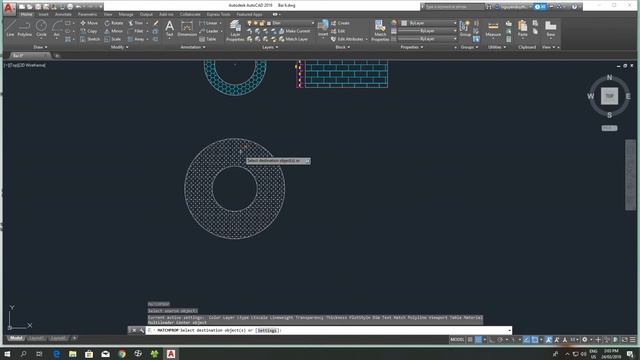Image resolution: width=640 pixels, height=360 pixels.
Task: Click the Leader annotation button
Action: [x=209, y=31]
